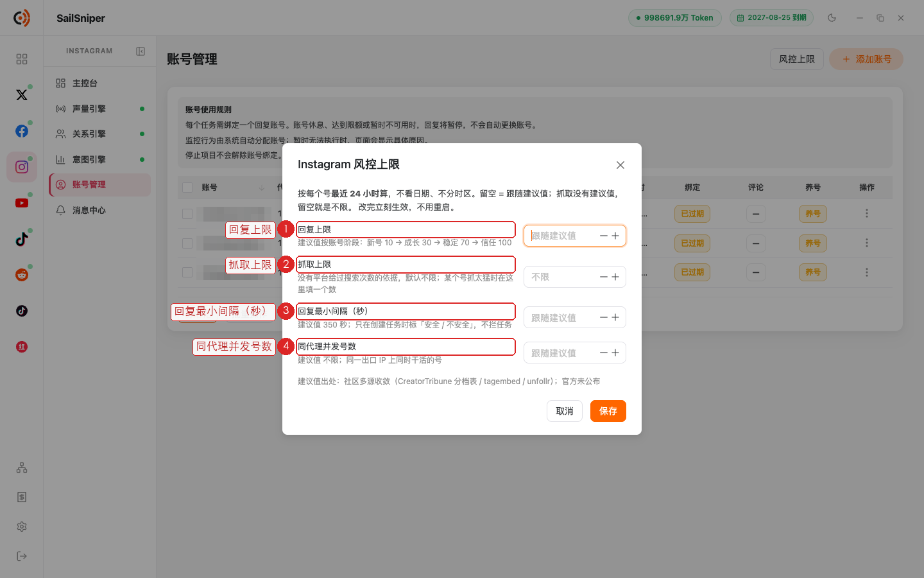
Task: Collapse the INSTAGRAM sidebar panel
Action: point(141,51)
